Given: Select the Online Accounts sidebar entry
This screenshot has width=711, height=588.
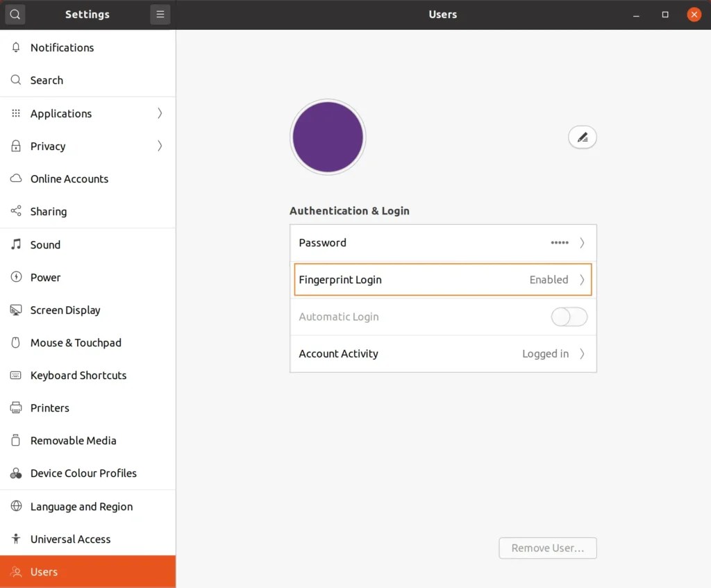Looking at the screenshot, I should (x=69, y=178).
